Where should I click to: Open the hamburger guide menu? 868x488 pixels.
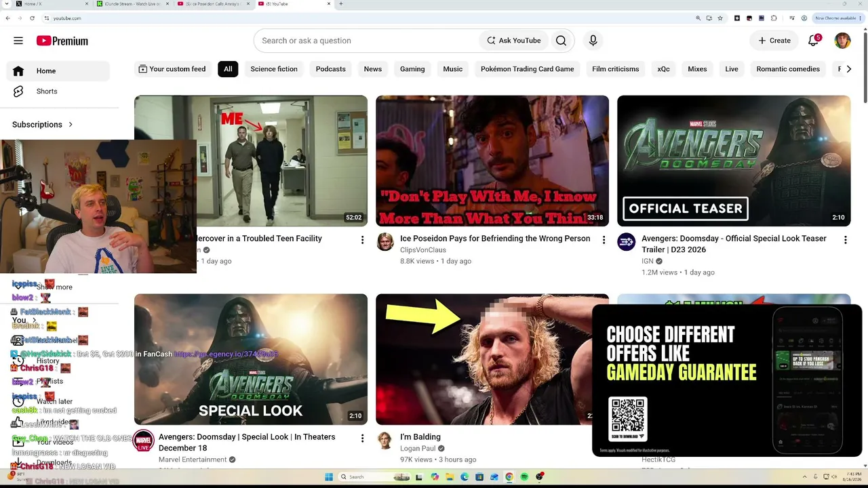coord(18,41)
